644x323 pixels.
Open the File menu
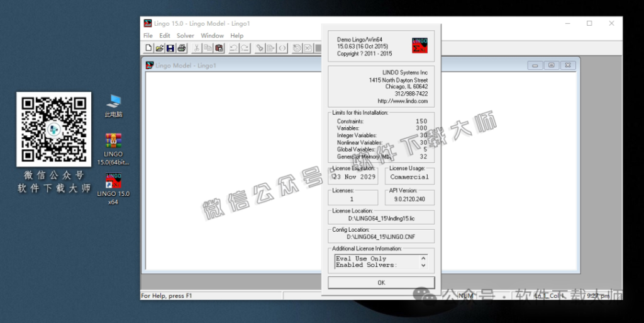(148, 36)
